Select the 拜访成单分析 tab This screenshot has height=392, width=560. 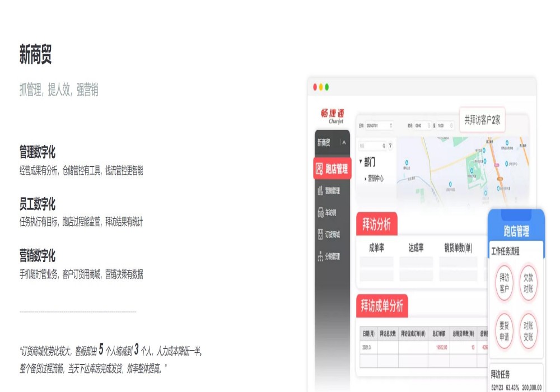point(382,306)
